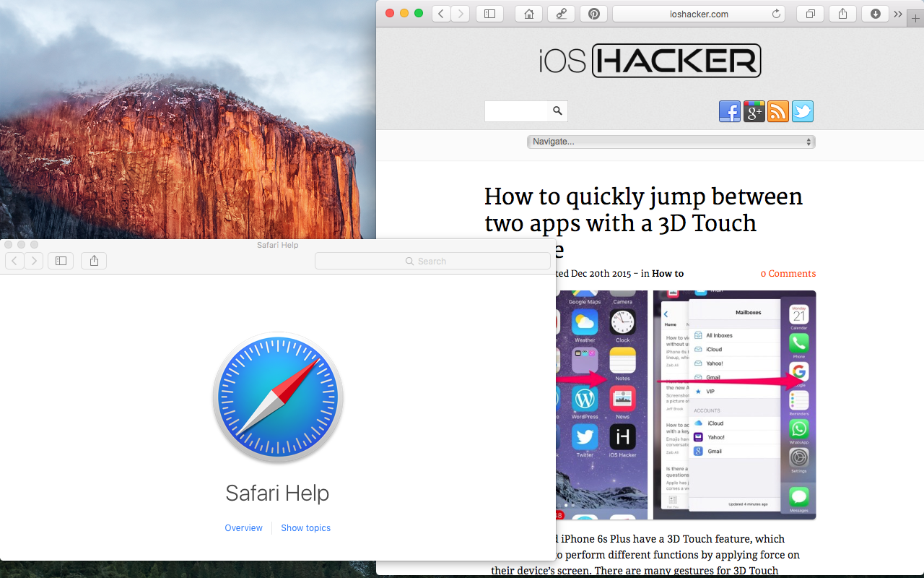924x578 pixels.
Task: Show the Downloads button in Safari
Action: pyautogui.click(x=875, y=14)
